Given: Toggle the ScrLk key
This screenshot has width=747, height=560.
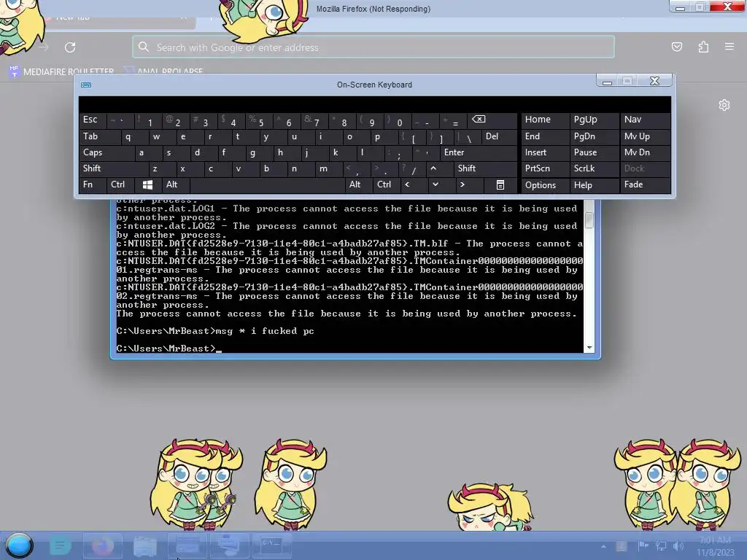Looking at the screenshot, I should pyautogui.click(x=594, y=168).
